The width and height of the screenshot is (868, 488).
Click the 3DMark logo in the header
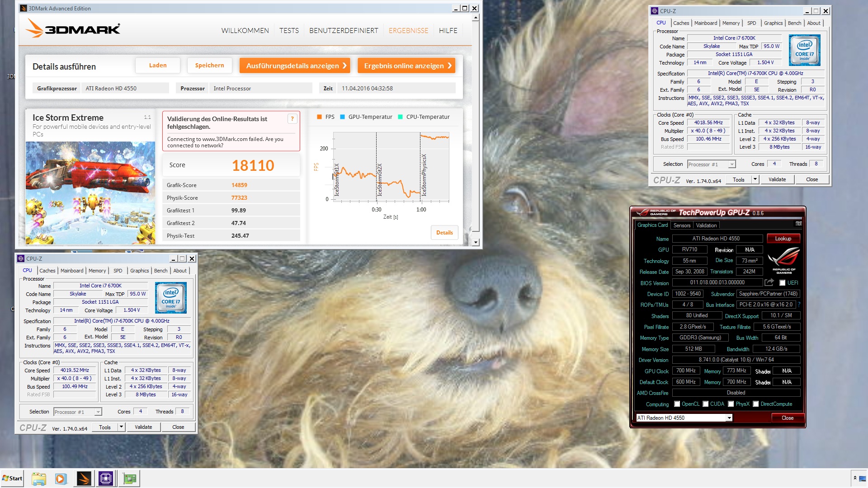[x=73, y=28]
